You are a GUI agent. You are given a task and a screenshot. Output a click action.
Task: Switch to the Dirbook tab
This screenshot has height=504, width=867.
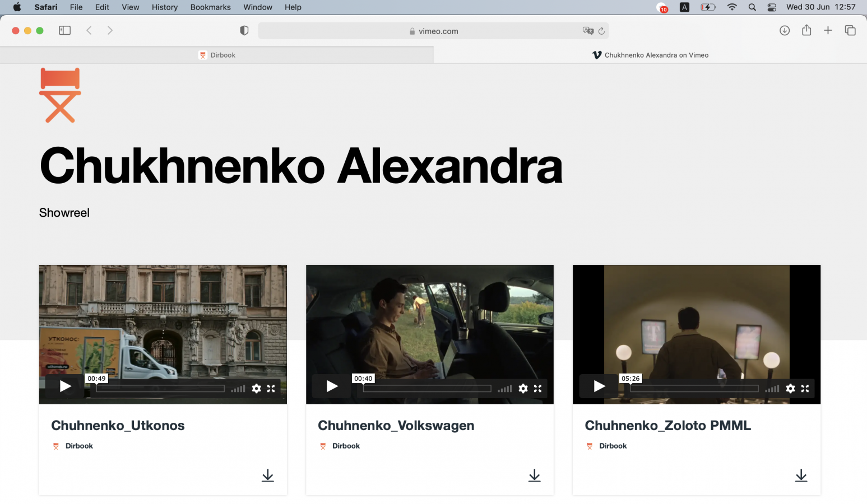click(216, 55)
